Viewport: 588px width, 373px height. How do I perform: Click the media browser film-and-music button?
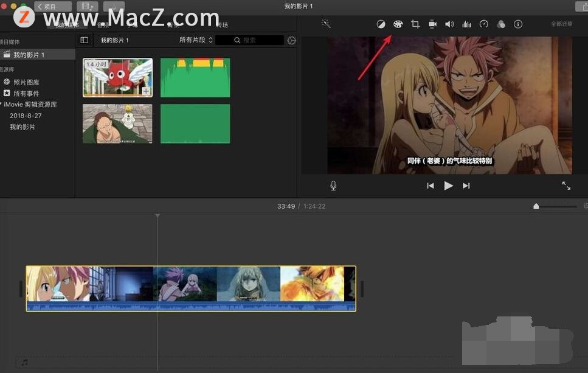click(x=88, y=6)
